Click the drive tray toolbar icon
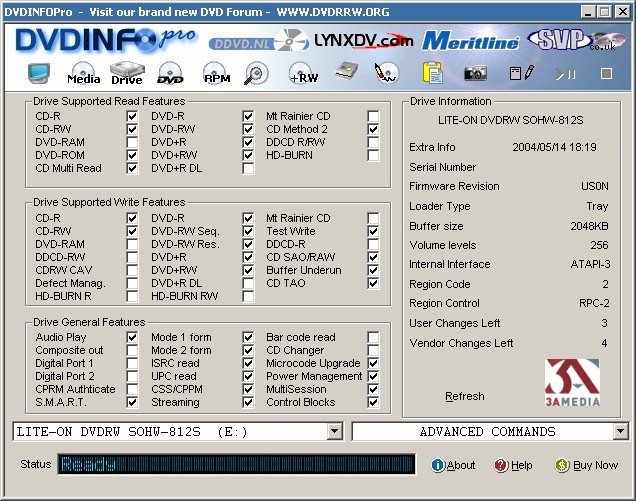The height and width of the screenshot is (501, 636). [347, 72]
